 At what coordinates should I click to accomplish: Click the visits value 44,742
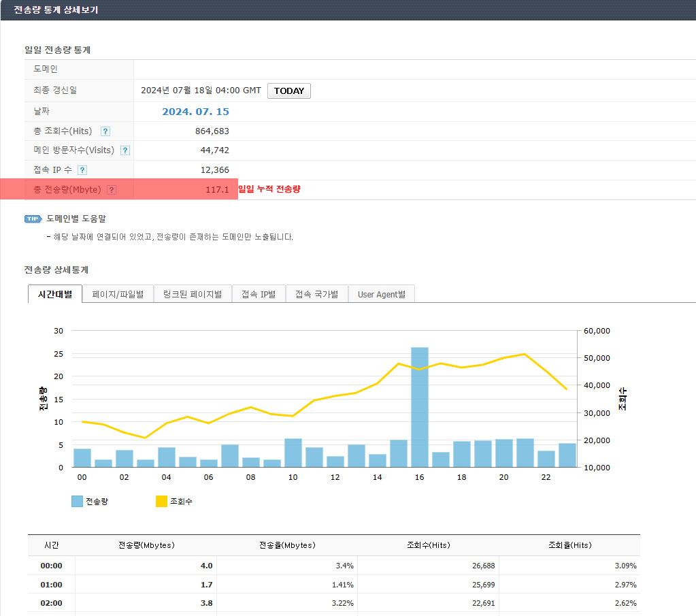[215, 150]
